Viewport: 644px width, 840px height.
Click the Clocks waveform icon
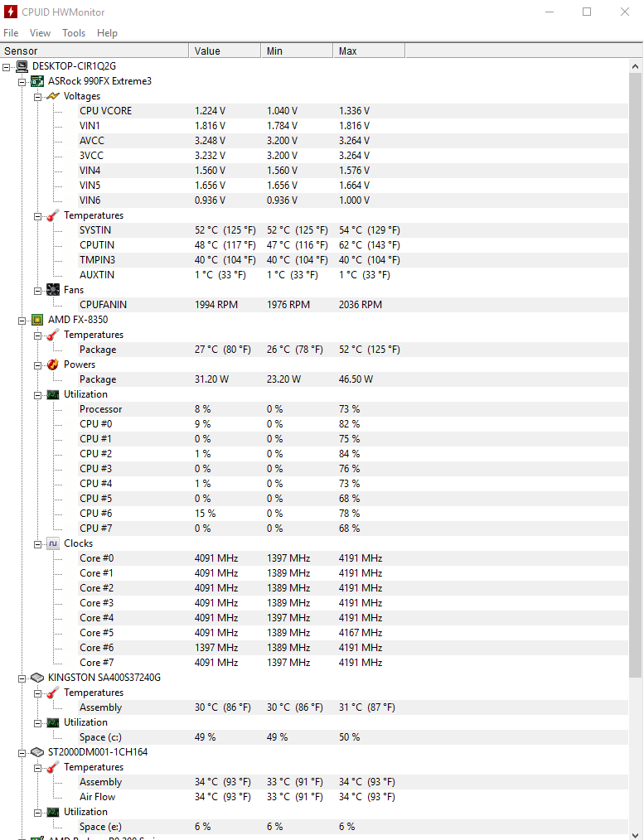[52, 543]
